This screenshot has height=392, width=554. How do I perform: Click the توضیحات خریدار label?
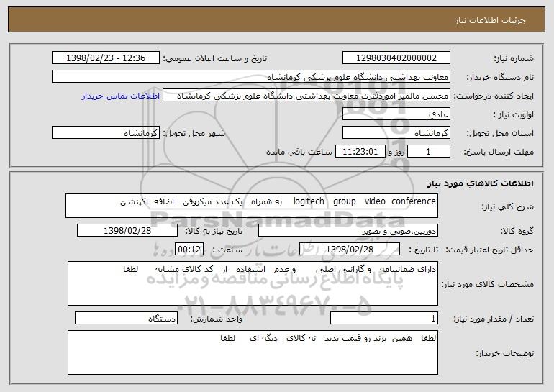505,353
